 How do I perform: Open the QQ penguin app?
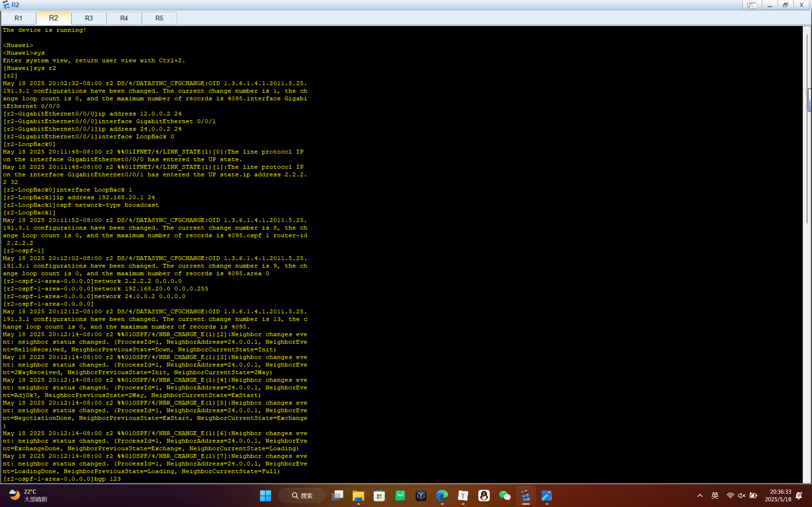click(484, 496)
